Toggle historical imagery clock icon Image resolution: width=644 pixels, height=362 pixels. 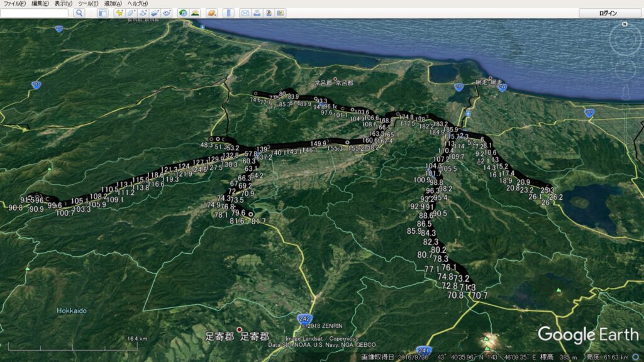click(183, 13)
